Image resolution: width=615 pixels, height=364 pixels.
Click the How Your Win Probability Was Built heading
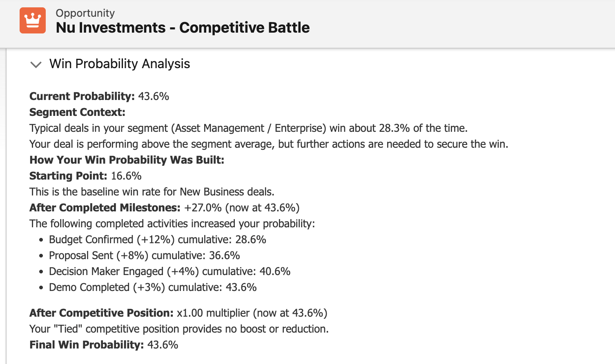point(127,160)
